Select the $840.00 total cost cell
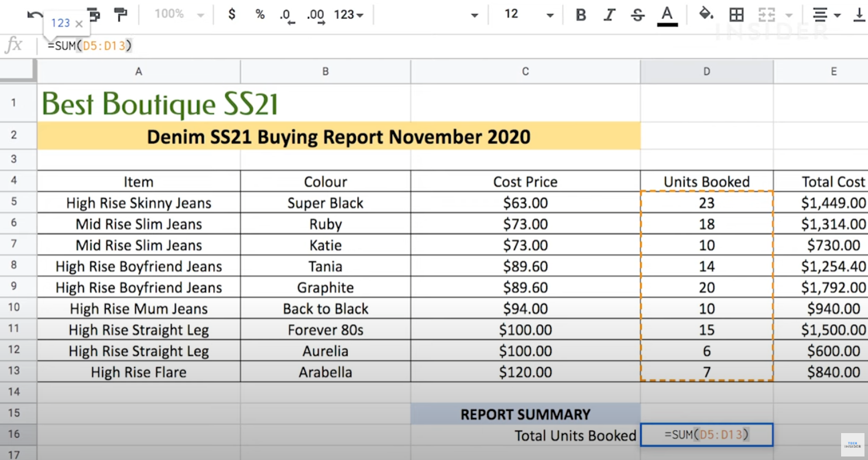The height and width of the screenshot is (460, 868). pyautogui.click(x=821, y=372)
